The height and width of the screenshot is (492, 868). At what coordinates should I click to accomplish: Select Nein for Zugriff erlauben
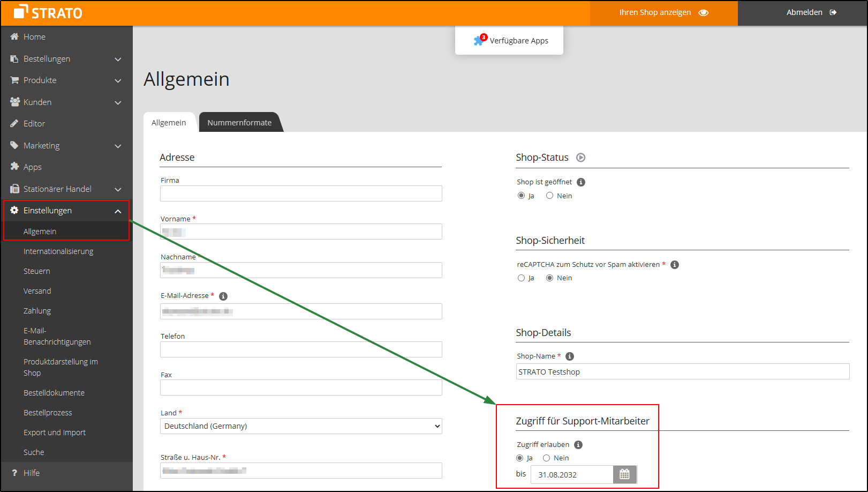tap(546, 458)
